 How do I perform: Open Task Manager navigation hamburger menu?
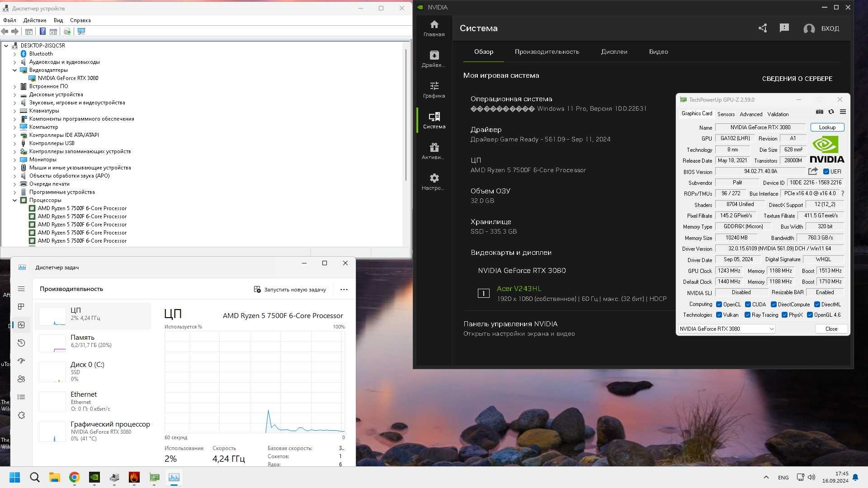click(21, 289)
